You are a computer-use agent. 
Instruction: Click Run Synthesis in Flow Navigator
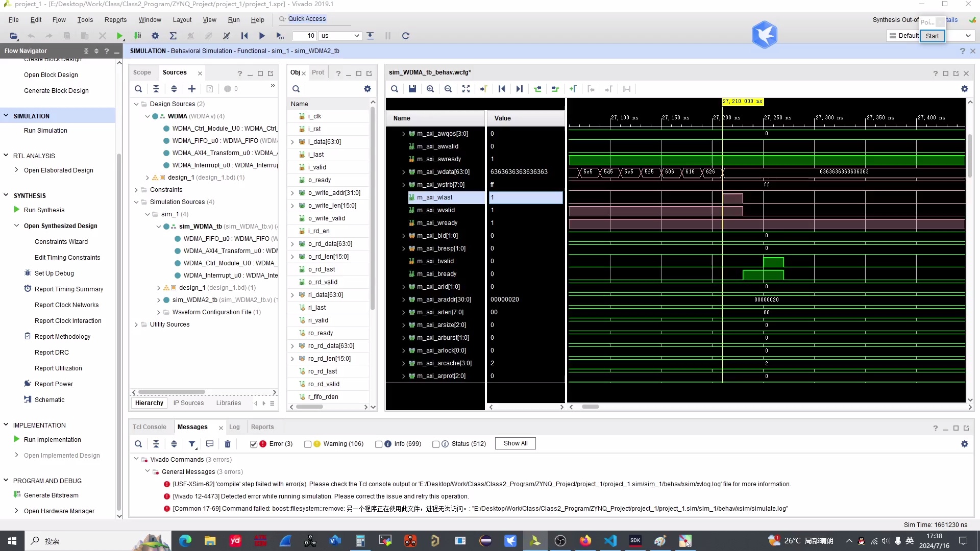point(44,210)
